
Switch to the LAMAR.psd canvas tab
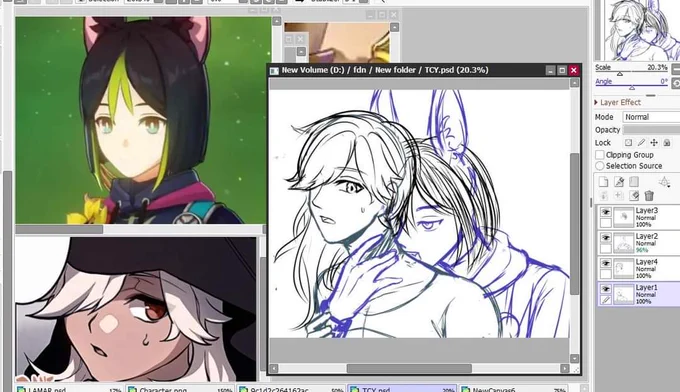click(69, 389)
